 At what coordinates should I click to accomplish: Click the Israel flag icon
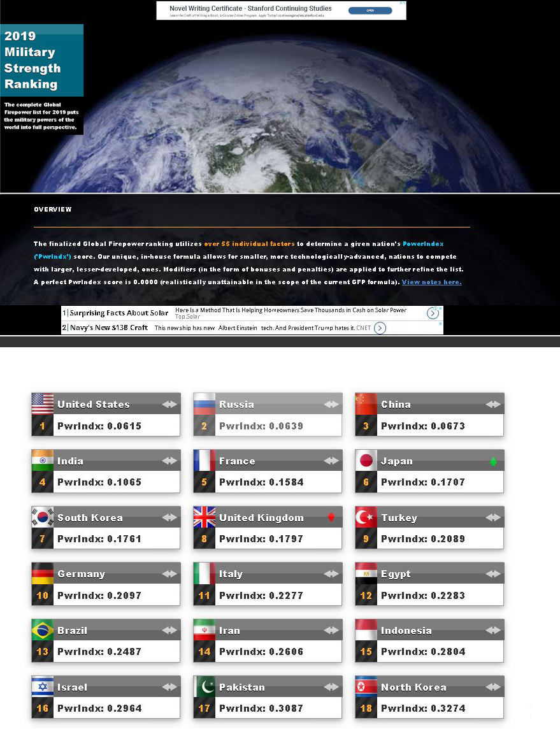pos(43,687)
